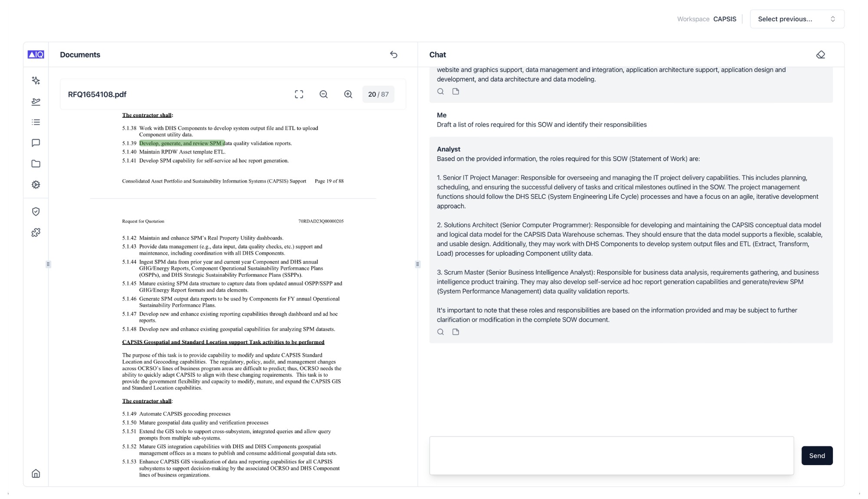Zoom out the PDF document
Viewport: 868px width, 499px height.
(x=323, y=94)
